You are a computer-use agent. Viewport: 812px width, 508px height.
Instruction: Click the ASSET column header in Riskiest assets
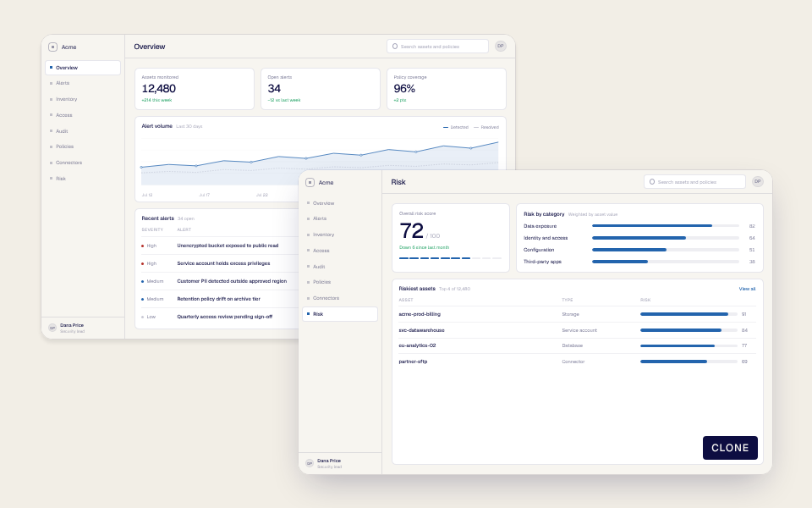pos(406,300)
